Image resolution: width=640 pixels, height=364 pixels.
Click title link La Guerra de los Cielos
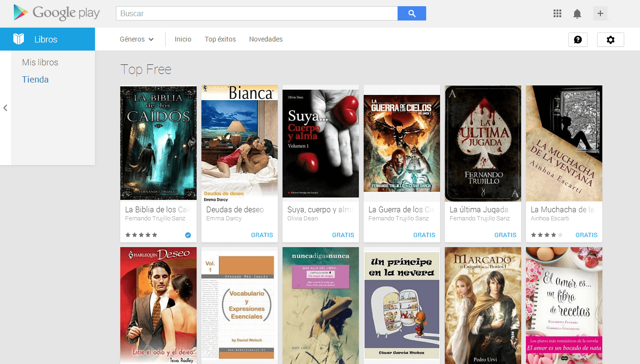[x=401, y=209]
